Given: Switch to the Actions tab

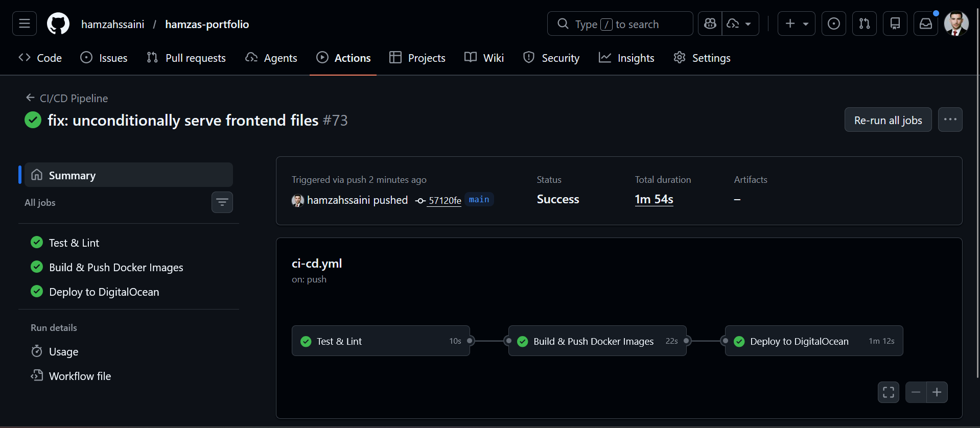Looking at the screenshot, I should click(343, 58).
